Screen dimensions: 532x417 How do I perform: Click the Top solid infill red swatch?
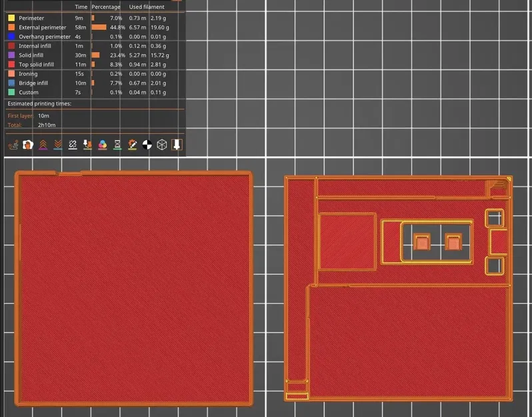(11, 65)
